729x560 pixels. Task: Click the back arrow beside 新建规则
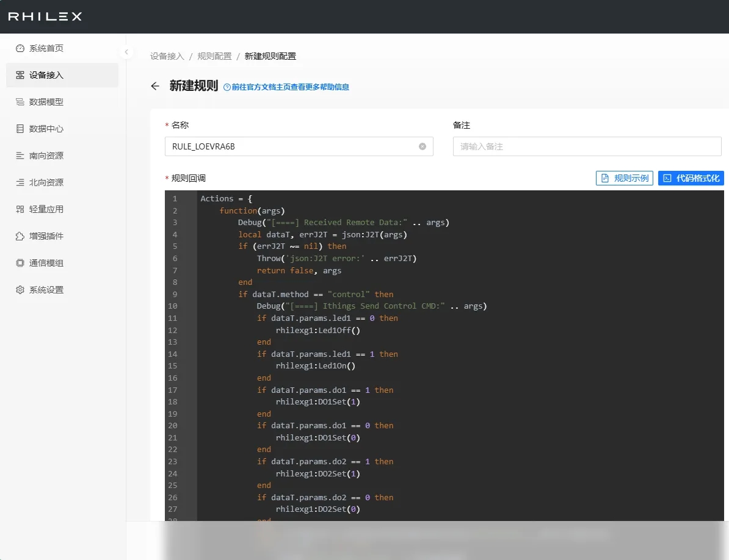(155, 86)
